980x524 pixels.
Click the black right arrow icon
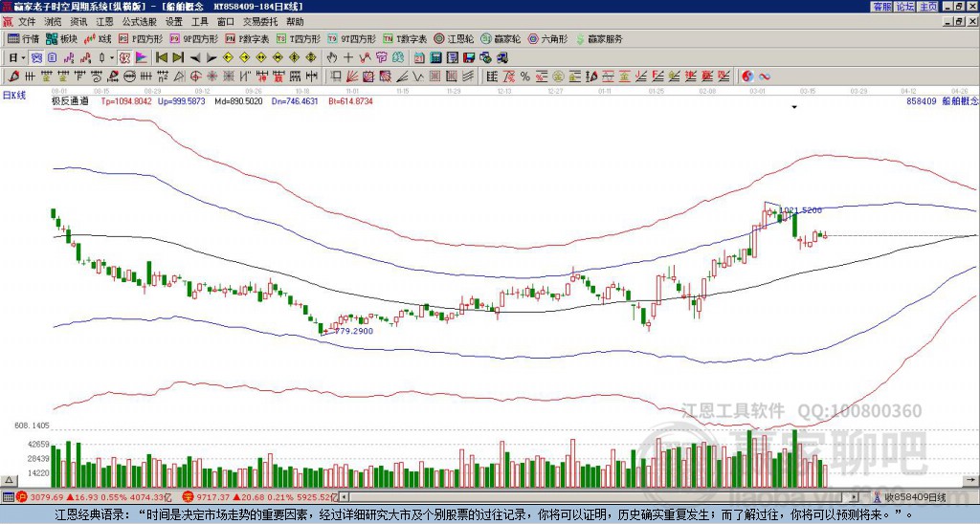click(212, 58)
